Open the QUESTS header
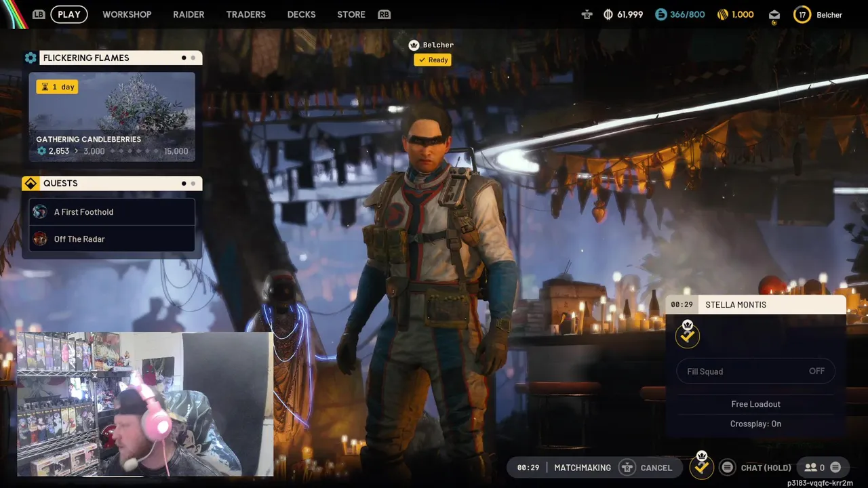 pos(121,183)
